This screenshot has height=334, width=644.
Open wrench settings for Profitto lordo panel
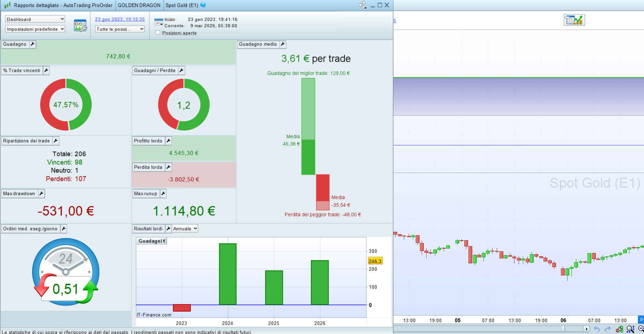point(168,141)
